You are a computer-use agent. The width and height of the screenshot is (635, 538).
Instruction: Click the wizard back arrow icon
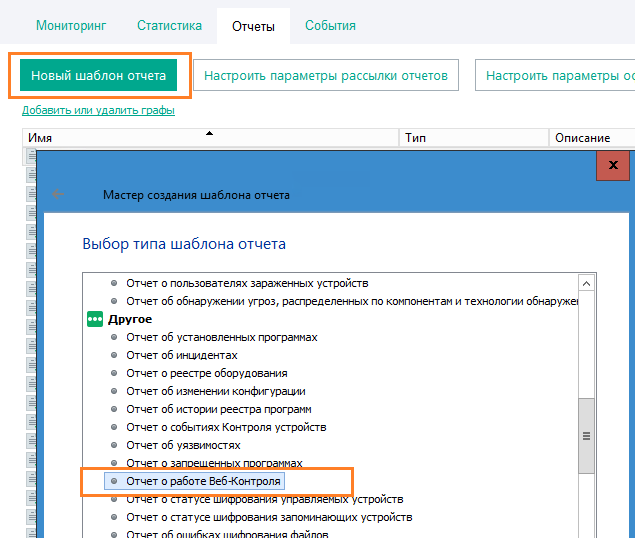57,195
